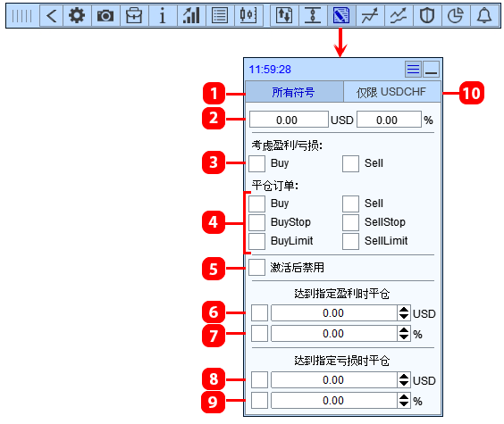The height and width of the screenshot is (424, 504).
Task: Switch to the 所有符号 tab
Action: (x=294, y=92)
